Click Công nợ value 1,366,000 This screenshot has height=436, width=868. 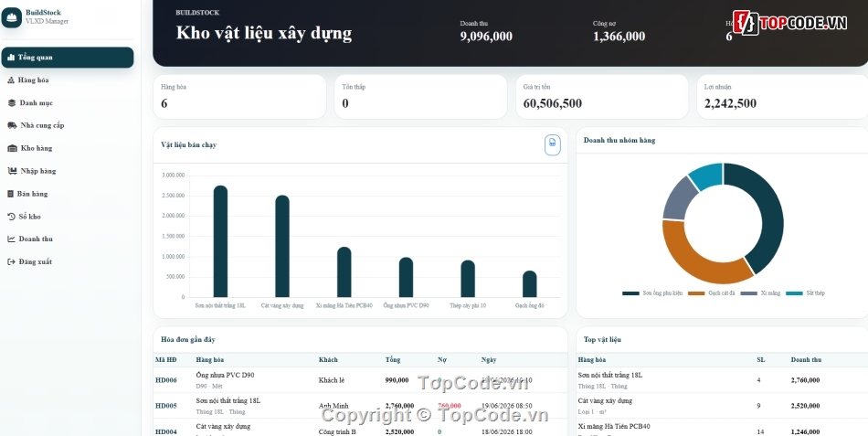pyautogui.click(x=619, y=37)
